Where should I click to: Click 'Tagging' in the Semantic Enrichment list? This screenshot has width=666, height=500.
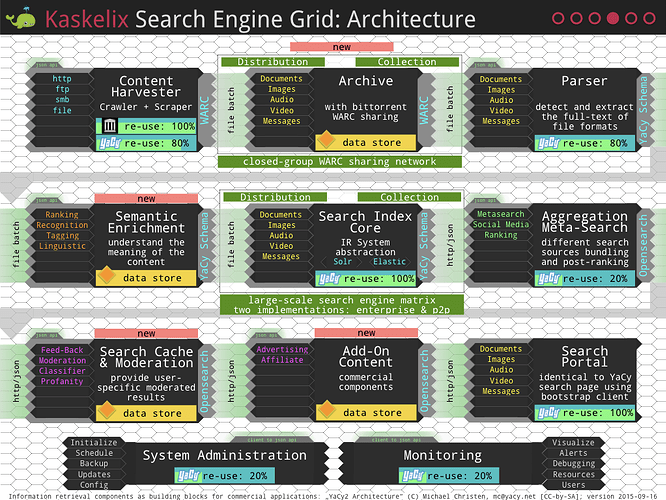point(62,235)
